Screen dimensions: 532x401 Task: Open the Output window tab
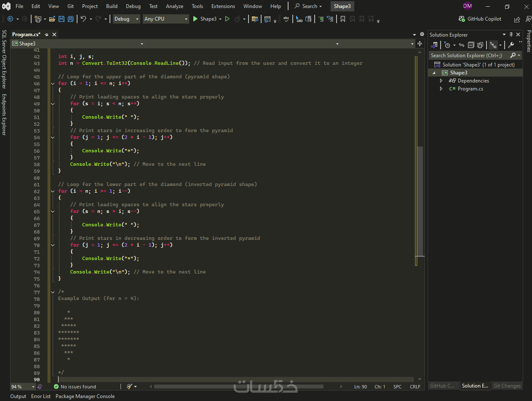pos(18,396)
